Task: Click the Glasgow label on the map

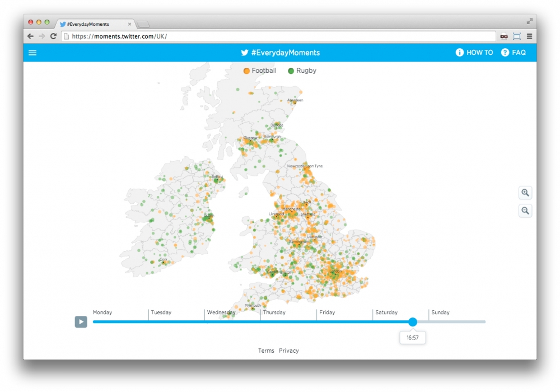Action: [250, 138]
